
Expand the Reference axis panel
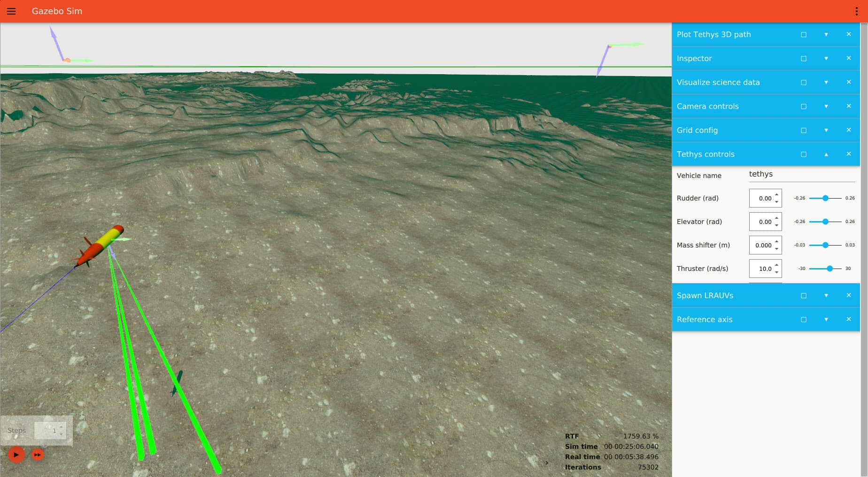click(x=826, y=319)
